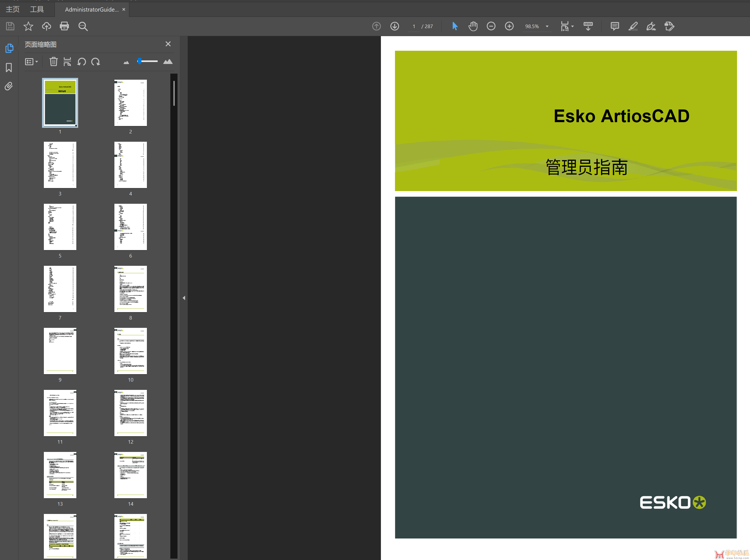Click the stamp share icon in toolbar
Viewport: 750px width, 560px height.
tap(669, 26)
